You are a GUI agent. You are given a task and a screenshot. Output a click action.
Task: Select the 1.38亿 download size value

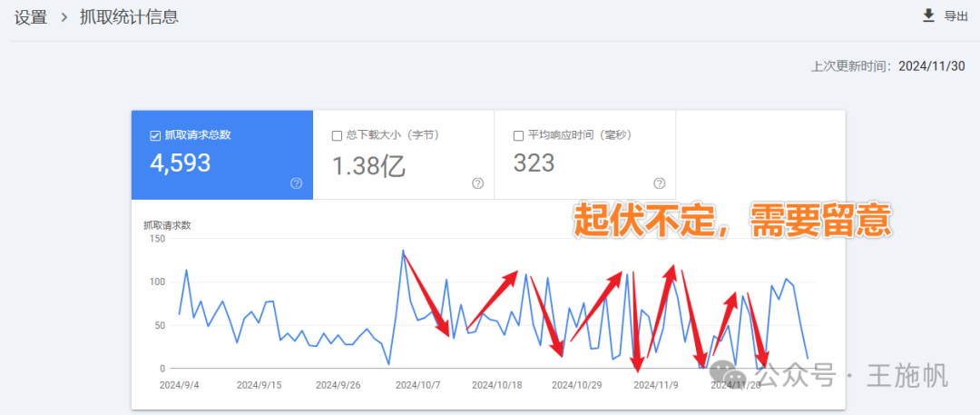click(368, 164)
